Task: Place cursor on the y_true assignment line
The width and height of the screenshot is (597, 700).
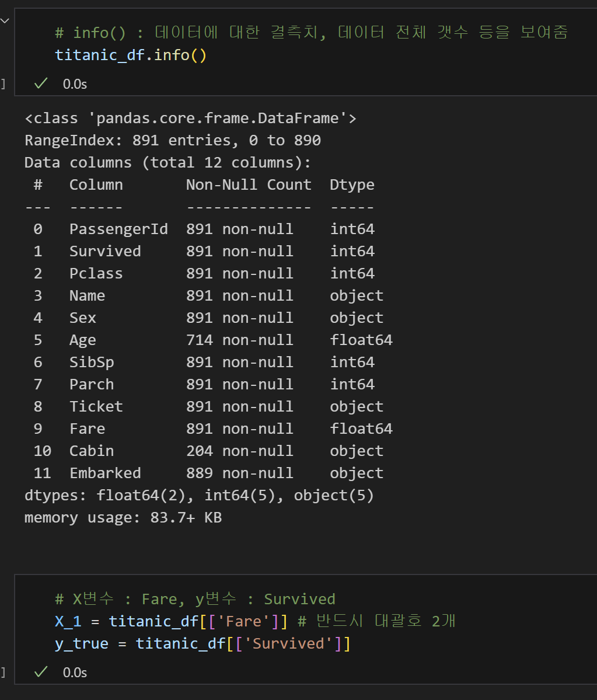Action: coord(203,643)
